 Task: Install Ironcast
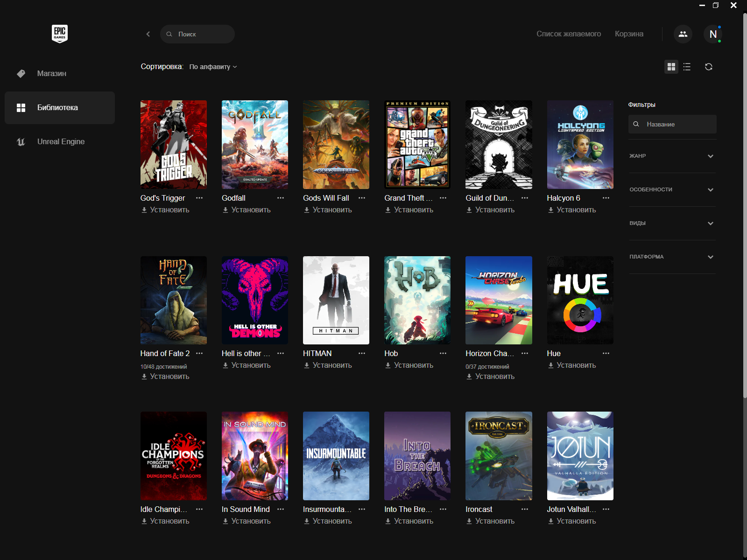point(490,521)
